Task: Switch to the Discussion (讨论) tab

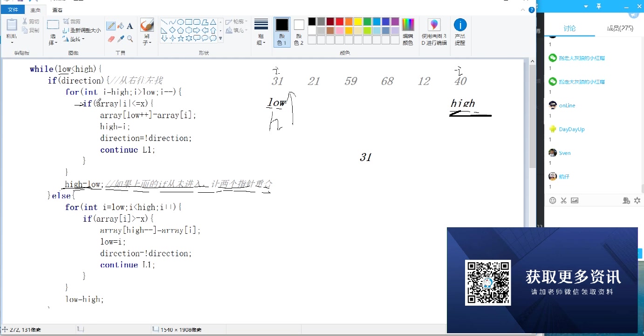Action: click(x=570, y=28)
